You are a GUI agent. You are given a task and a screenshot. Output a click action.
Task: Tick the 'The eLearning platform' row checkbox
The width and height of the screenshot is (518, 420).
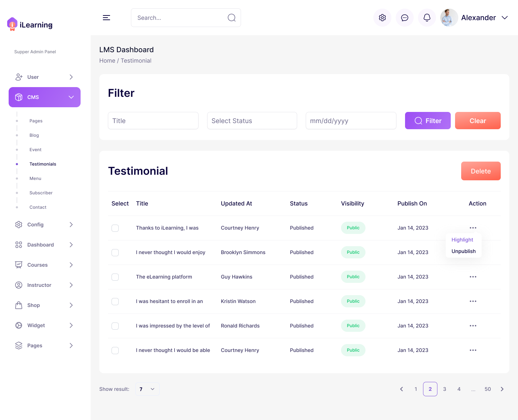[115, 277]
